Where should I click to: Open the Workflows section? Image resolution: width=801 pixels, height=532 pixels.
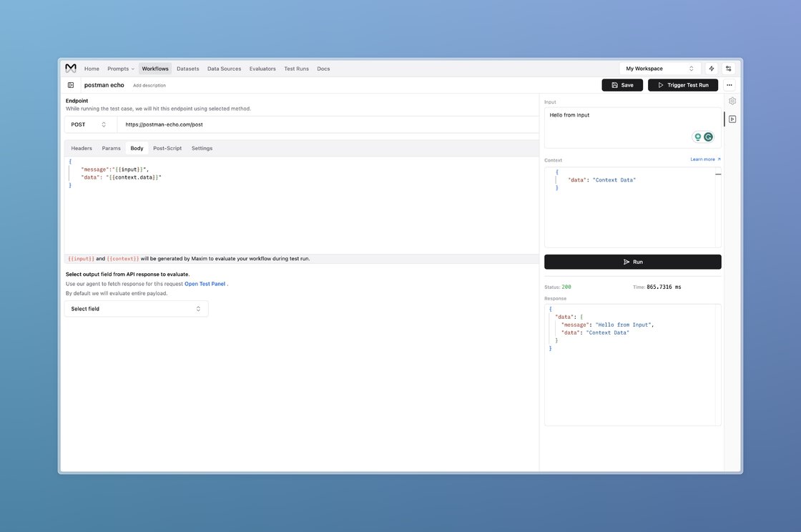tap(154, 69)
